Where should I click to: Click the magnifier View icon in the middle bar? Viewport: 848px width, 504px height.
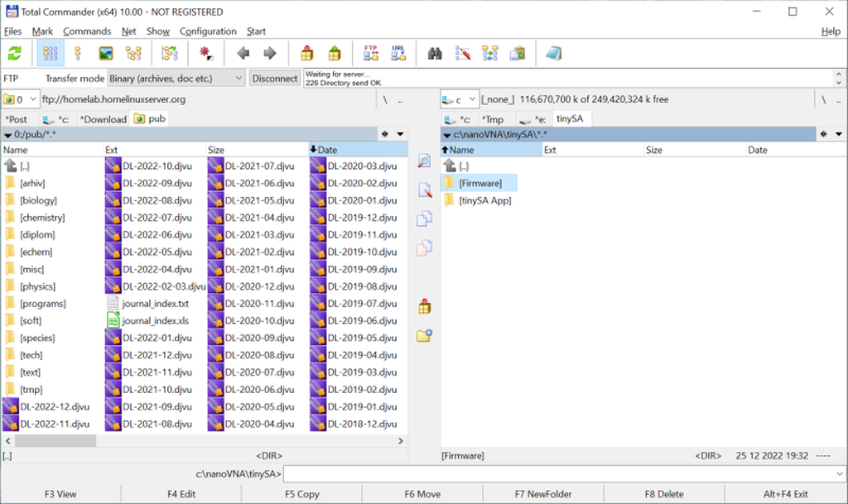click(425, 161)
